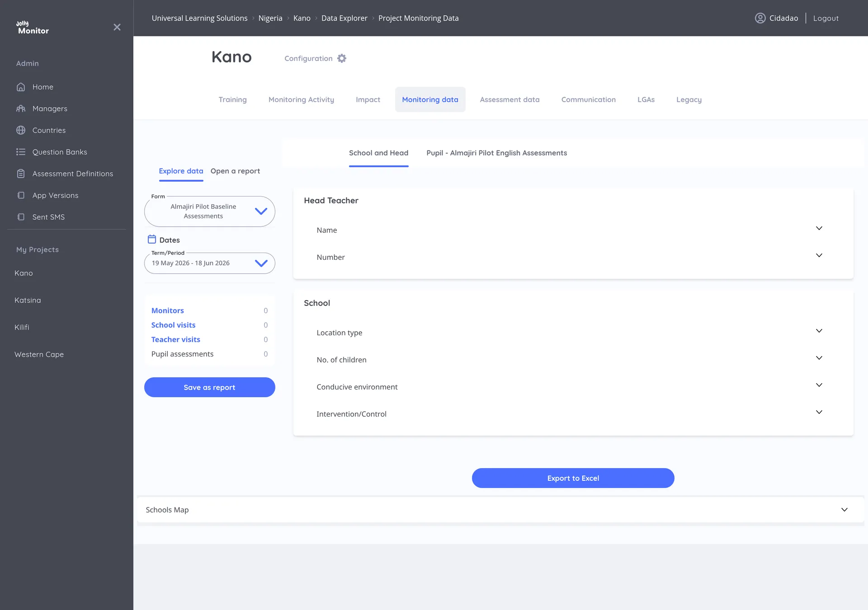Select the Kano project in My Projects
This screenshot has width=868, height=610.
coord(24,273)
